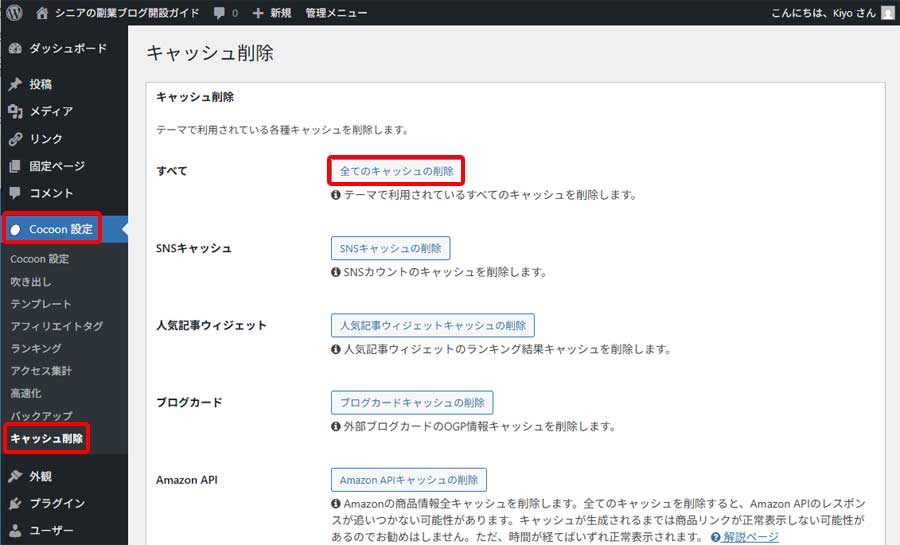Viewport: 900px width, 545px height.
Task: Click the text テーマで利用されている各種キャッシュを削除します。
Action: [283, 130]
